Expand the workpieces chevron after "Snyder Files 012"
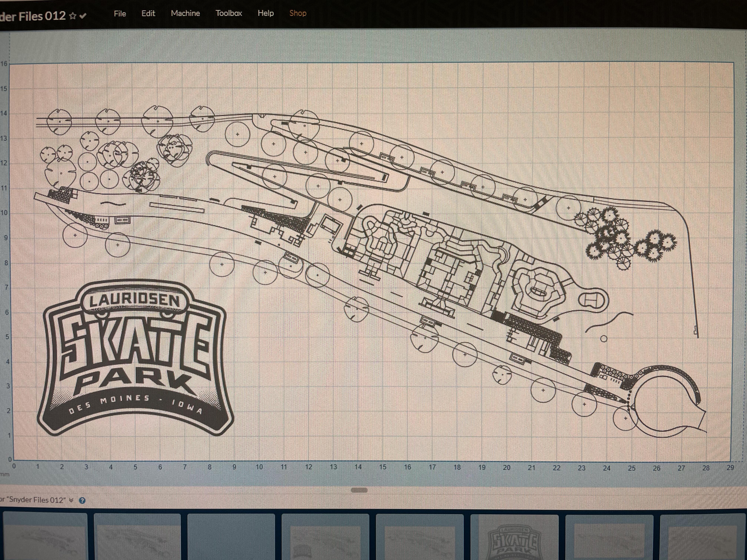 click(71, 500)
